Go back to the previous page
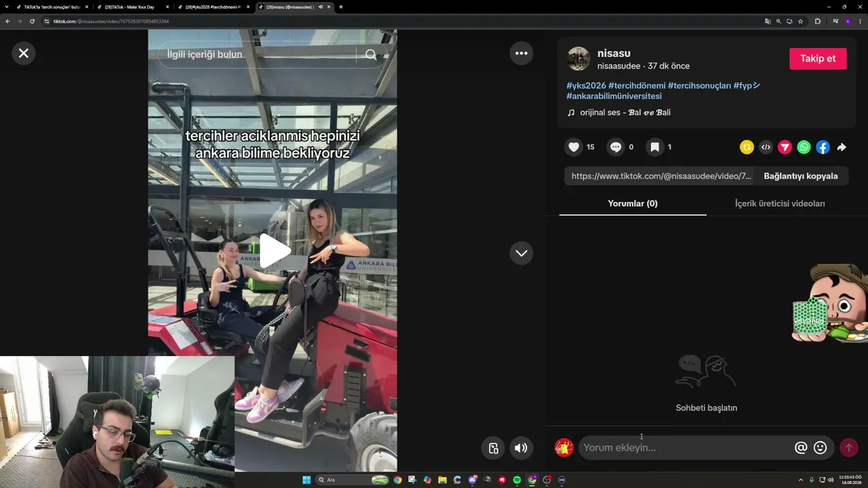Image resolution: width=868 pixels, height=488 pixels. (x=7, y=21)
